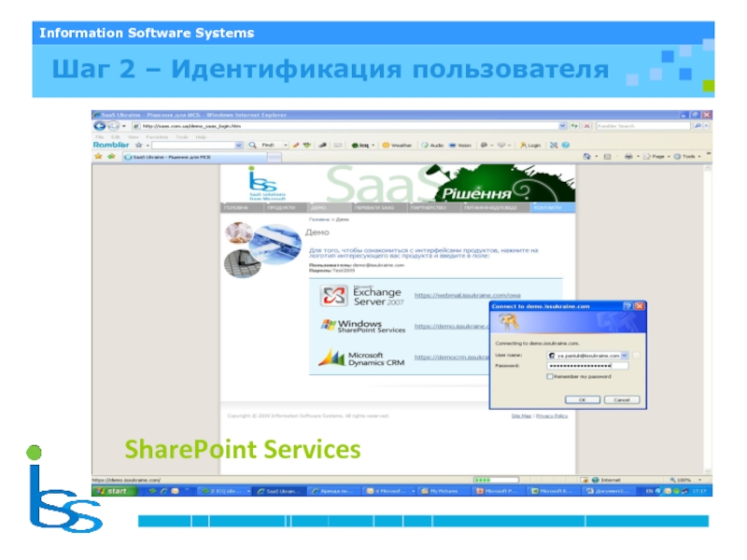This screenshot has height=560, width=747.
Task: Click the Rambler toolbar logo
Action: click(111, 145)
